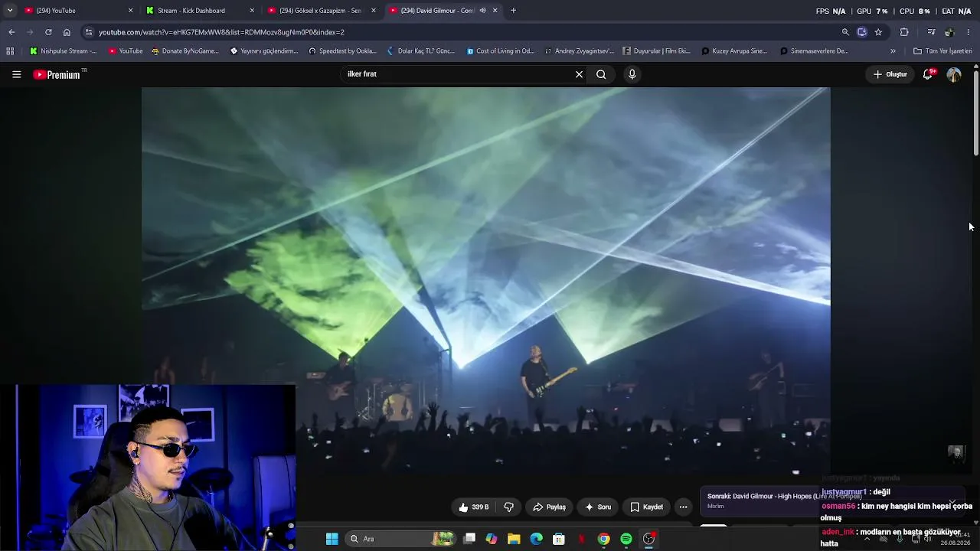Open the Dolar Kaç TL bookmark

420,51
